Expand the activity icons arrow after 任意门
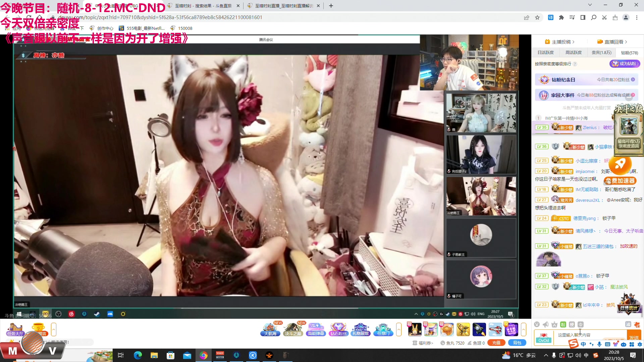The height and width of the screenshot is (362, 644). tap(399, 329)
